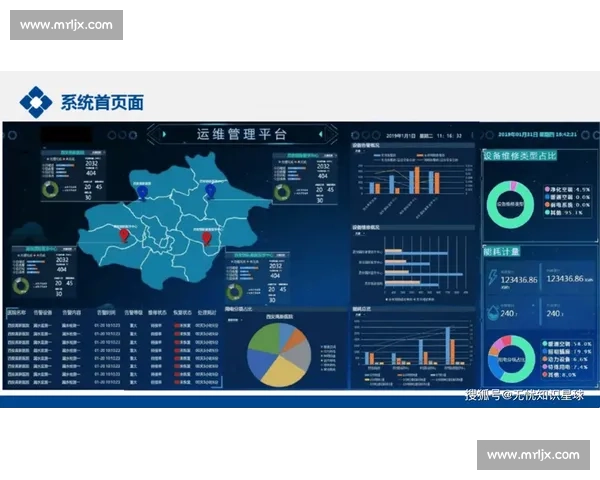Image resolution: width=600 pixels, height=480 pixels.
Task: Click the triangle arrow left of 运维管理平台 title
Action: click(x=164, y=134)
